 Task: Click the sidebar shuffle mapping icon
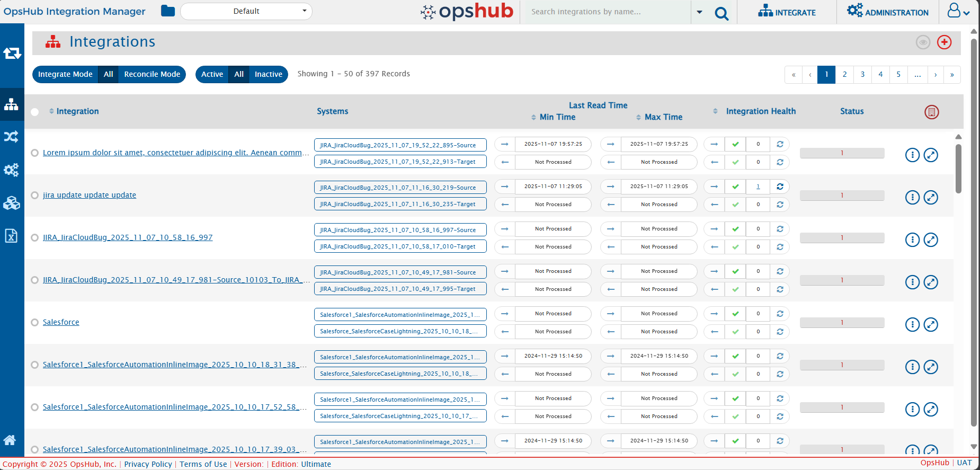[11, 137]
